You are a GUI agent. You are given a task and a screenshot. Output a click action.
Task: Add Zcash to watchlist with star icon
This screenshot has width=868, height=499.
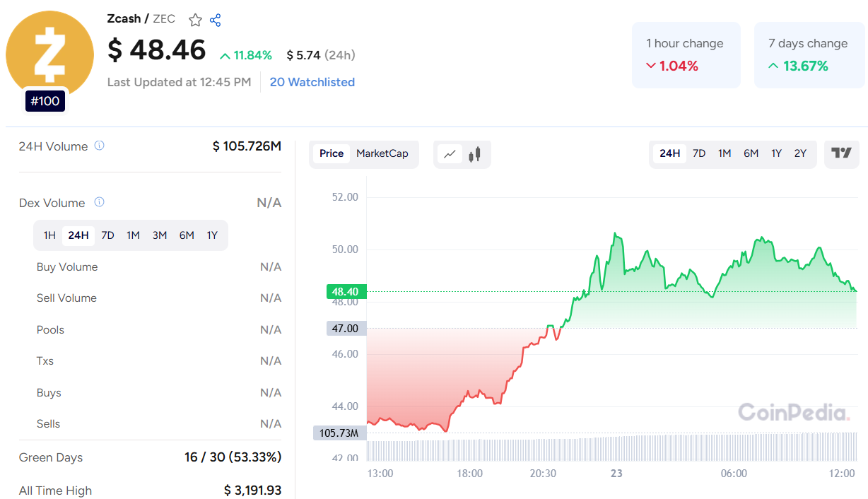pyautogui.click(x=195, y=20)
